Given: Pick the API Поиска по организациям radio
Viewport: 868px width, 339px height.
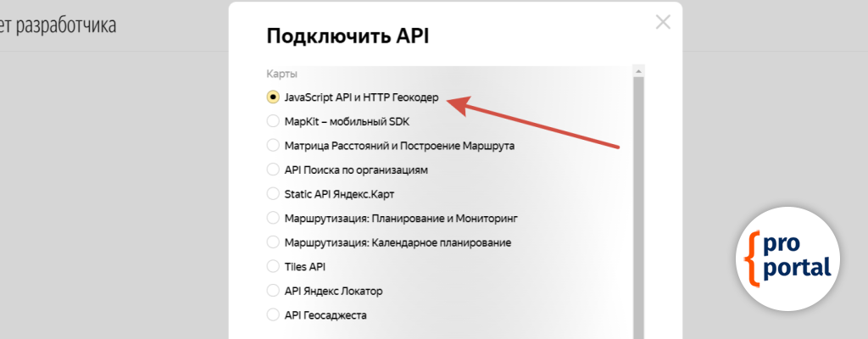Looking at the screenshot, I should [x=273, y=169].
